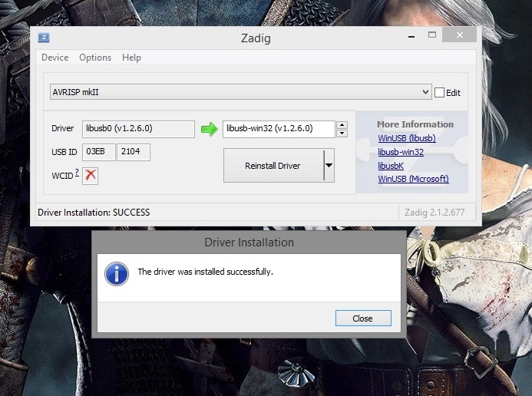This screenshot has height=396, width=532.
Task: Expand the Reinstall Driver split dropdown arrow
Action: point(329,166)
